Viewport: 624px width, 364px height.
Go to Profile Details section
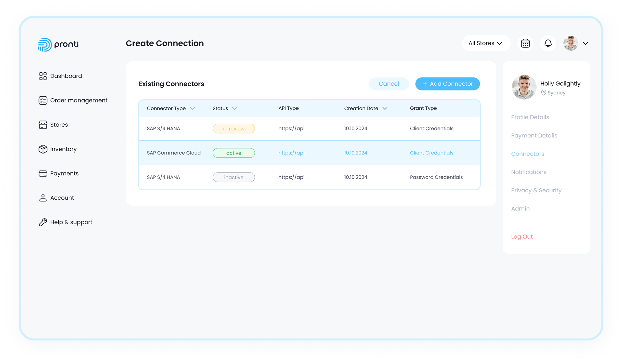[530, 117]
